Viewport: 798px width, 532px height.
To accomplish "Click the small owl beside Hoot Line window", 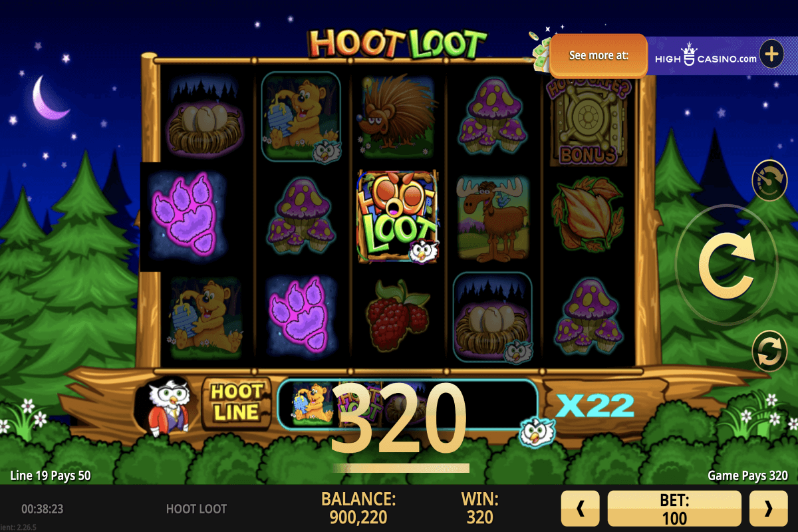I will (537, 432).
